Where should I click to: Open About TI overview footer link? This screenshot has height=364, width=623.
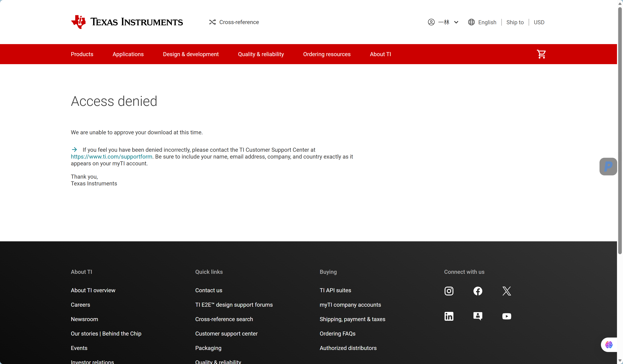click(93, 290)
